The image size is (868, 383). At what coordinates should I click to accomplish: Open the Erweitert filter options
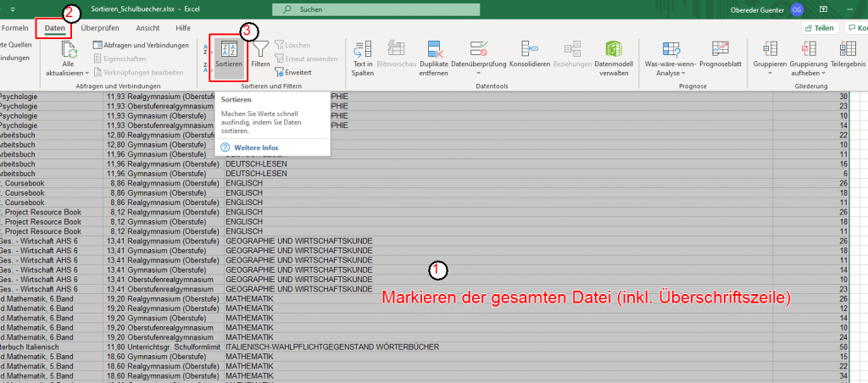click(292, 73)
